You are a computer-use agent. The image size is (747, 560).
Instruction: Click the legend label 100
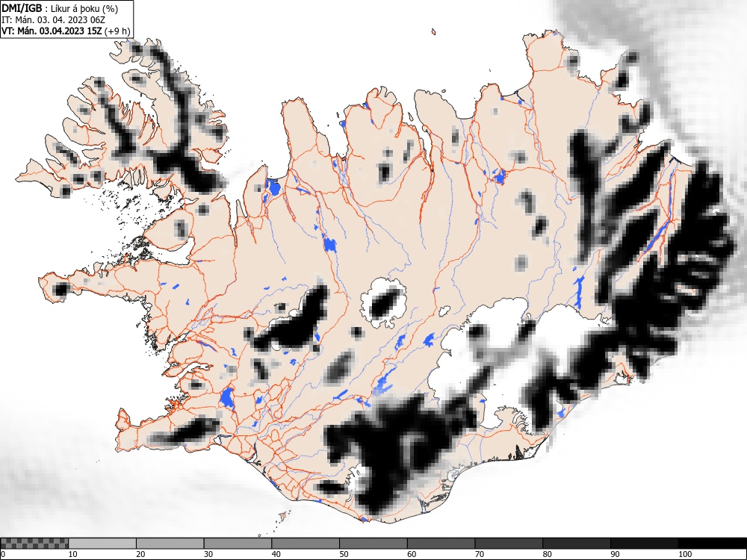coord(684,554)
